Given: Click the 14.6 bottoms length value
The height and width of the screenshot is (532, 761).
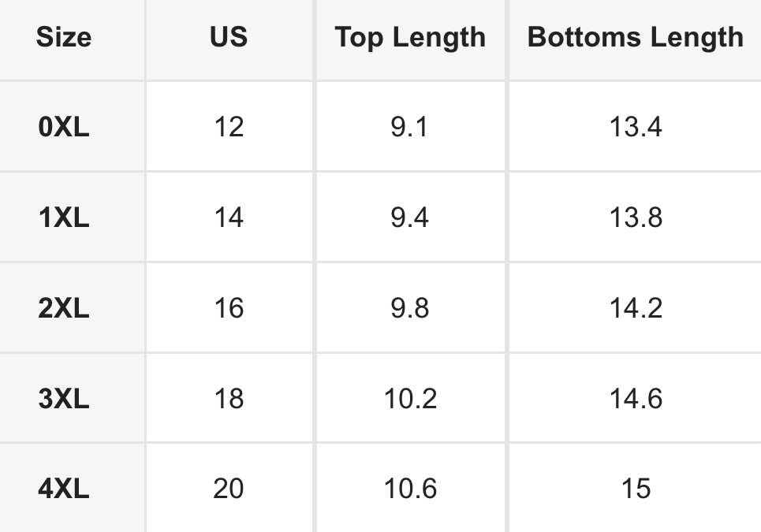Looking at the screenshot, I should 636,399.
